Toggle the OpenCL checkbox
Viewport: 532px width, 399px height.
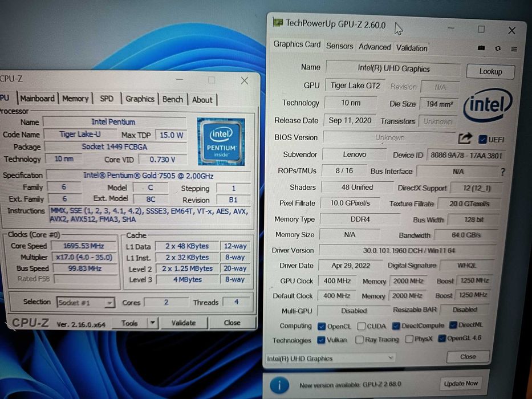pos(321,326)
